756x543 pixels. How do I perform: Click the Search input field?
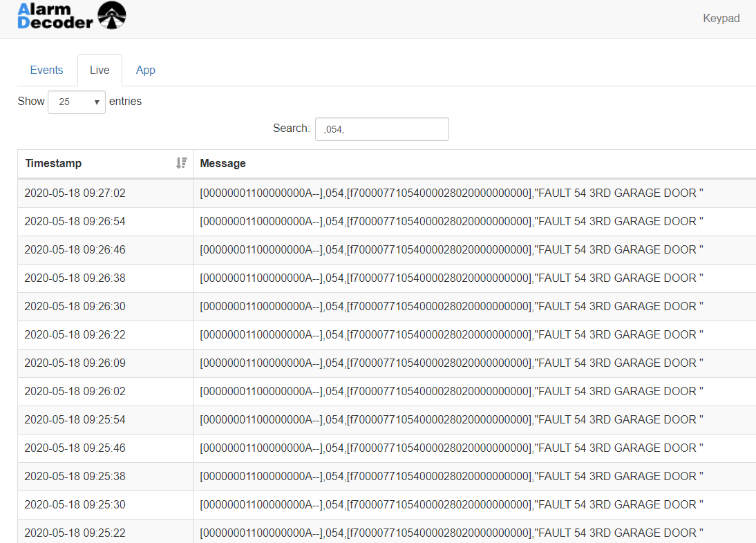[x=382, y=129]
